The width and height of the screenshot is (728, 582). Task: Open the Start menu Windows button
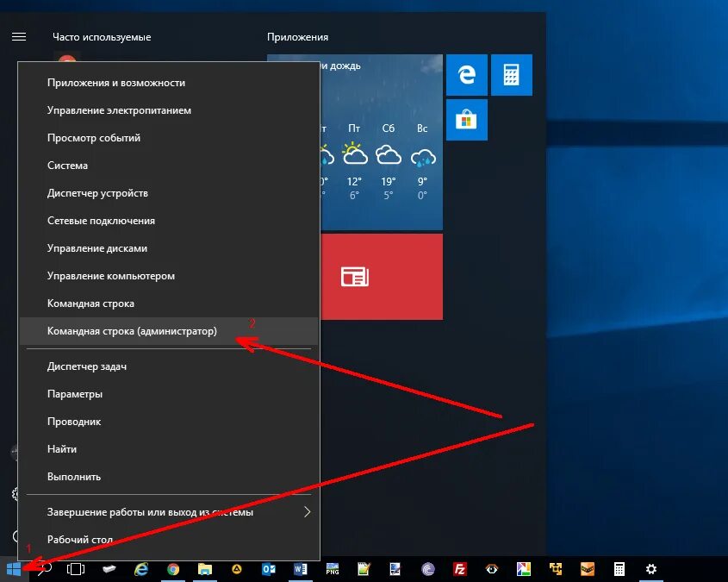(14, 568)
